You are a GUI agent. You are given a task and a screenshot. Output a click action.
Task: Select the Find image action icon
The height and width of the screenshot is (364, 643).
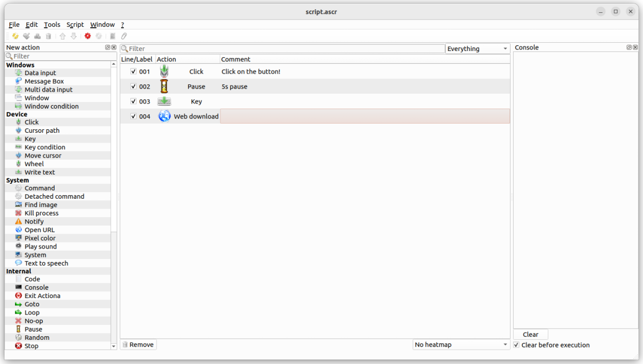click(19, 205)
